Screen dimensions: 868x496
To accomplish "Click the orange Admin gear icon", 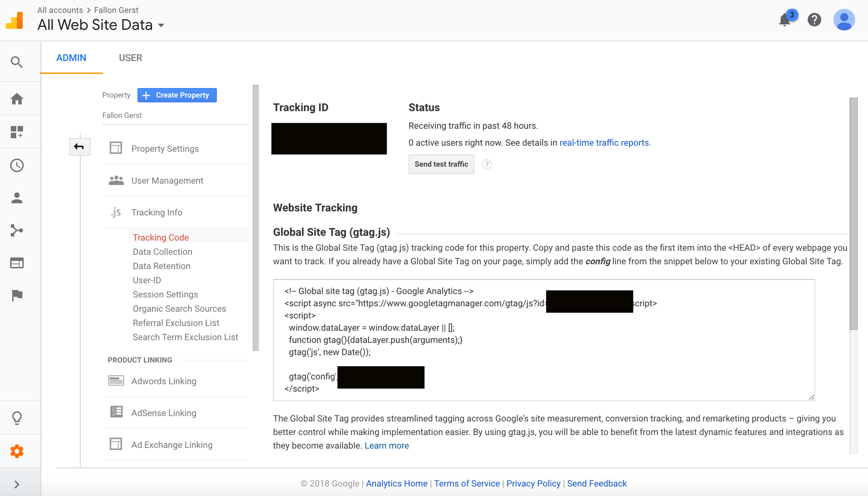I will click(x=17, y=451).
